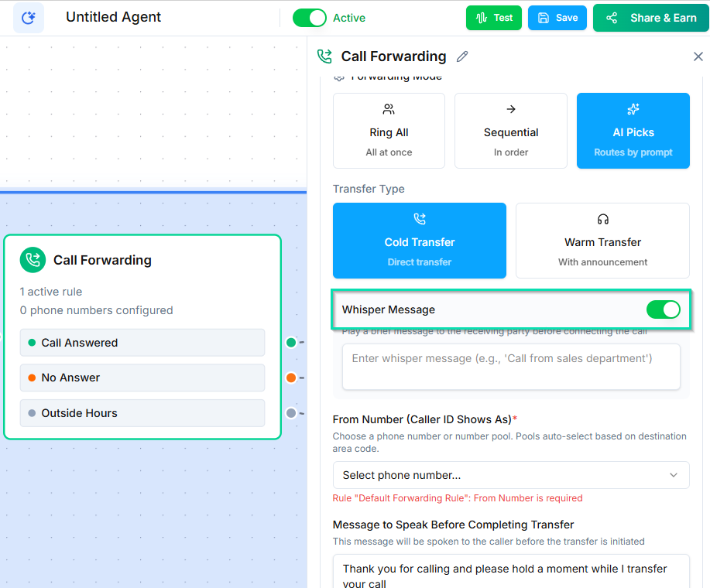This screenshot has width=710, height=588.
Task: Choose Sequential forwarding mode
Action: [x=510, y=131]
